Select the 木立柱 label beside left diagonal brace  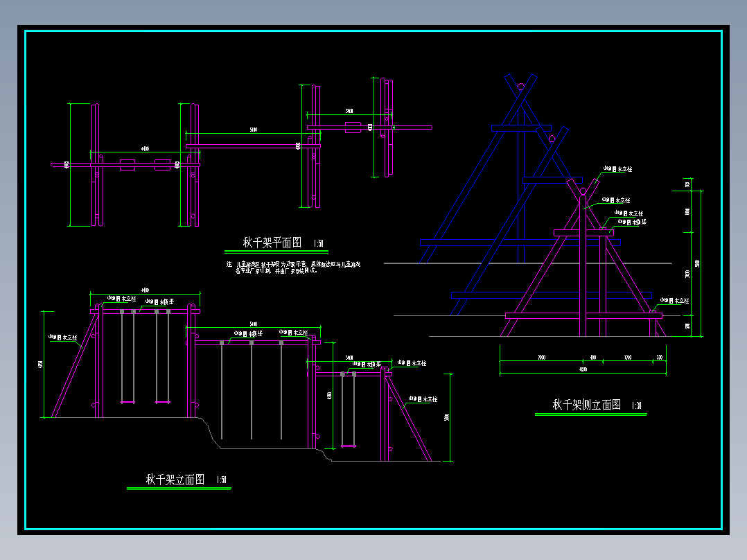pos(62,338)
